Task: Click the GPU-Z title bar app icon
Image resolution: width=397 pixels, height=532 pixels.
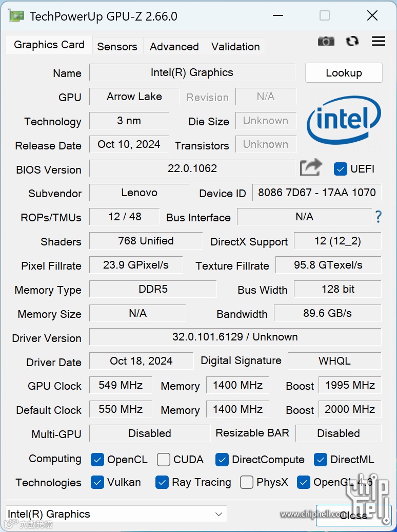Action: coord(16,16)
